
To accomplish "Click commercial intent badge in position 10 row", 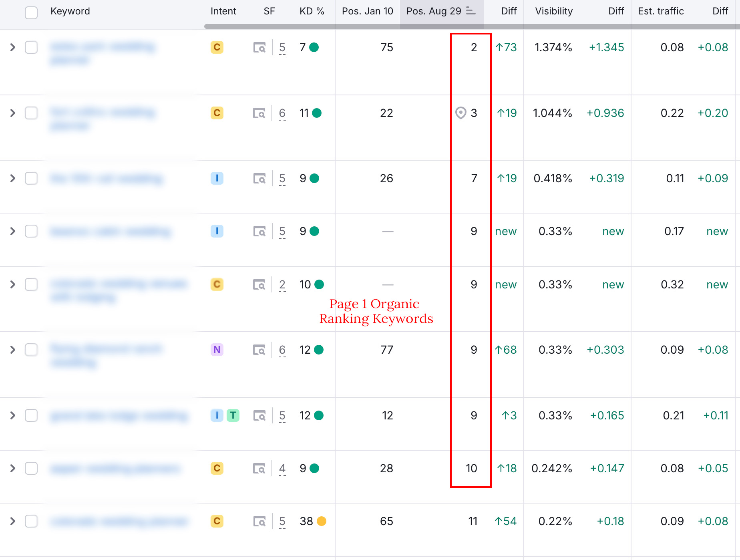I will pyautogui.click(x=217, y=468).
